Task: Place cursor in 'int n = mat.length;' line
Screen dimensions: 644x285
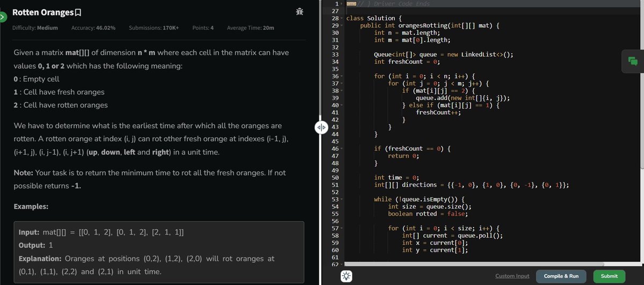Action: (407, 33)
